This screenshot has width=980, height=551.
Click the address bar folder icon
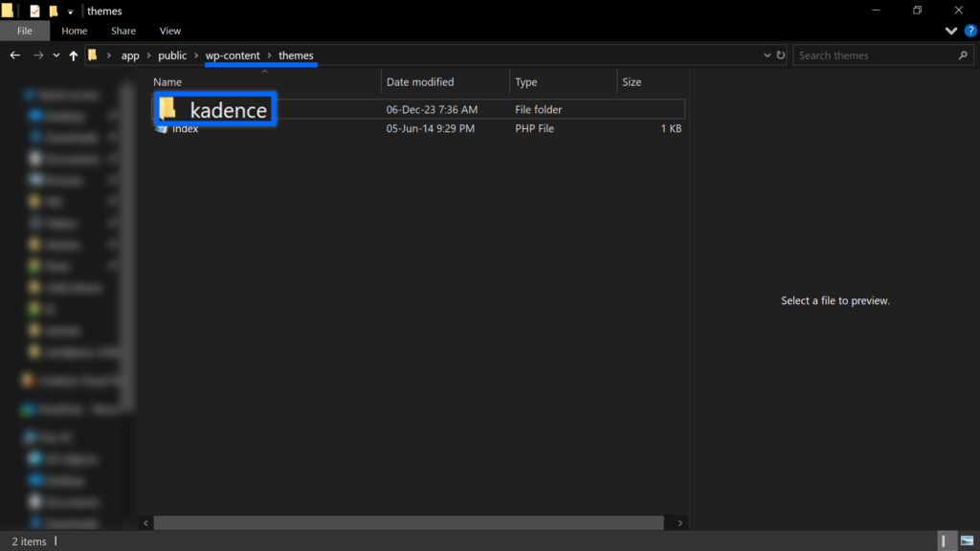point(93,55)
